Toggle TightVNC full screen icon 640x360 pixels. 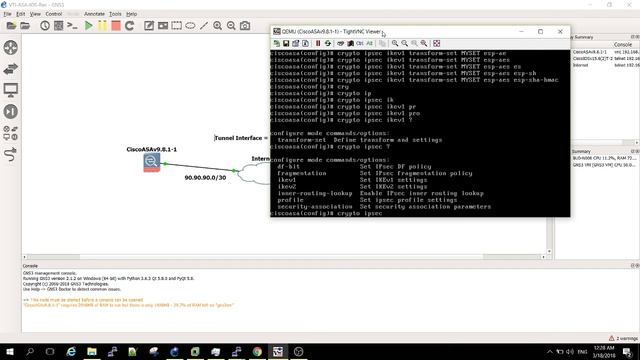point(436,43)
